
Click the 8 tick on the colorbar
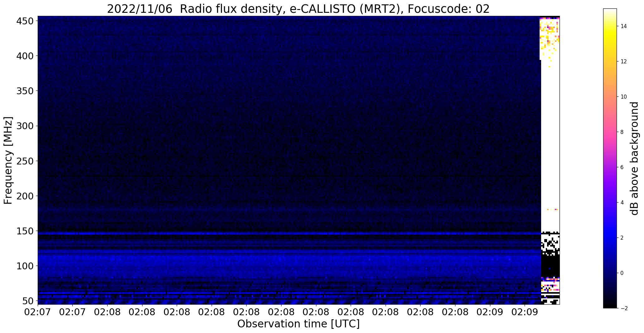pyautogui.click(x=622, y=132)
